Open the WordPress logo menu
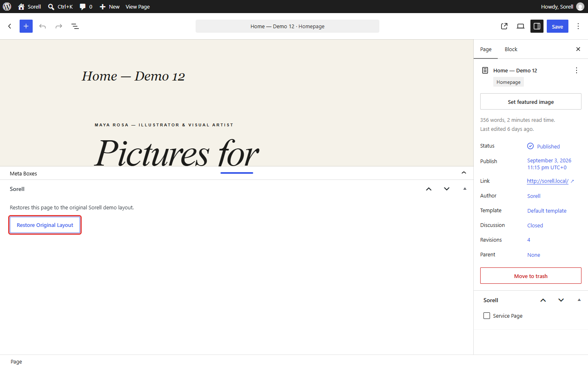Screen dimensions: 588x368 [x=7, y=7]
